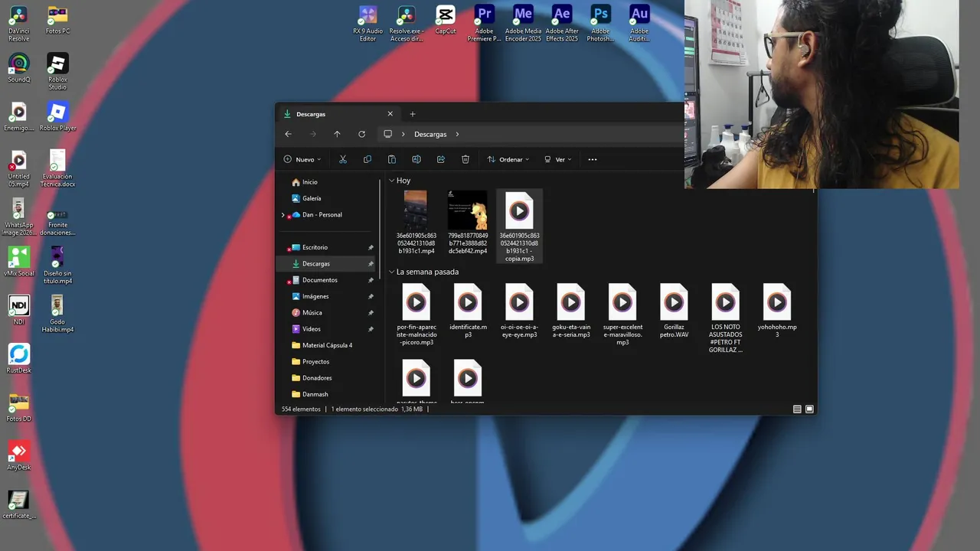
Task: Select Adobe After Effects 2025 icon
Action: (562, 24)
